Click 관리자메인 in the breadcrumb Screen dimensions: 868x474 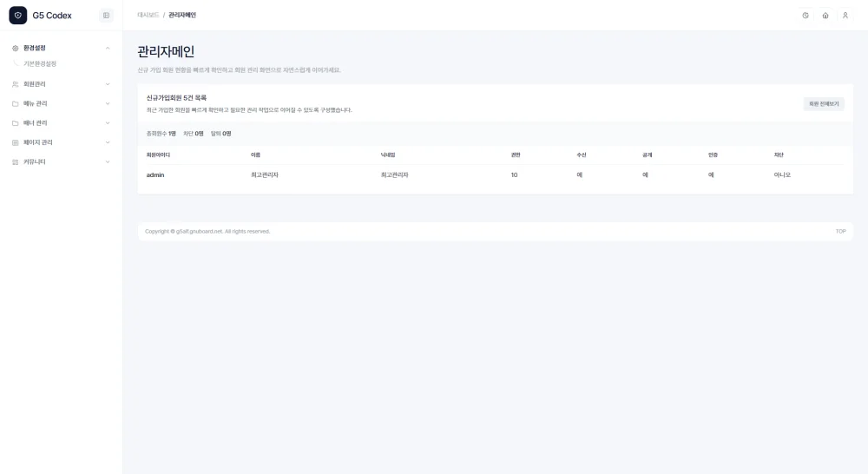[182, 15]
